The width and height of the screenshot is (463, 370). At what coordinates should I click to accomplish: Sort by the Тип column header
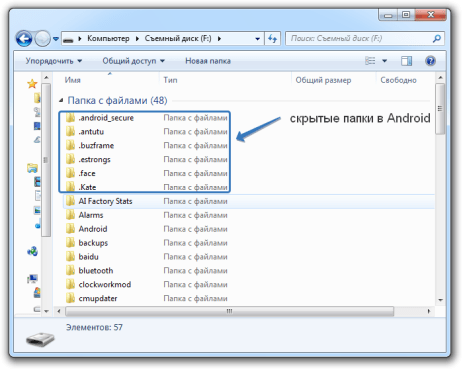(170, 80)
